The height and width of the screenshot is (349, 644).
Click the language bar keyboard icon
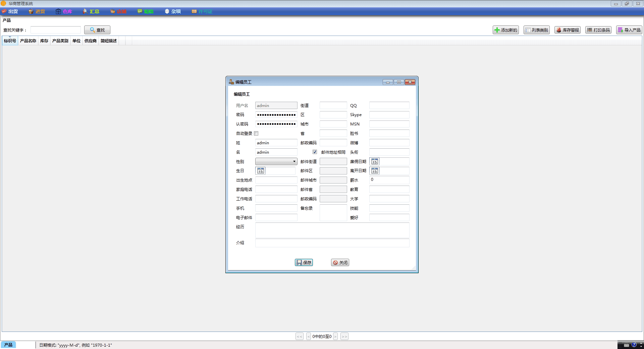tap(626, 345)
